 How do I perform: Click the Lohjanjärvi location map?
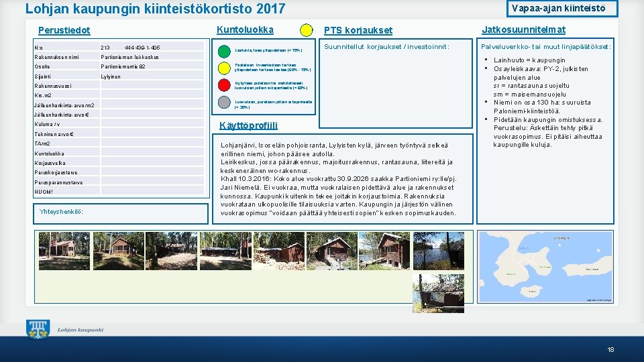coord(545,267)
